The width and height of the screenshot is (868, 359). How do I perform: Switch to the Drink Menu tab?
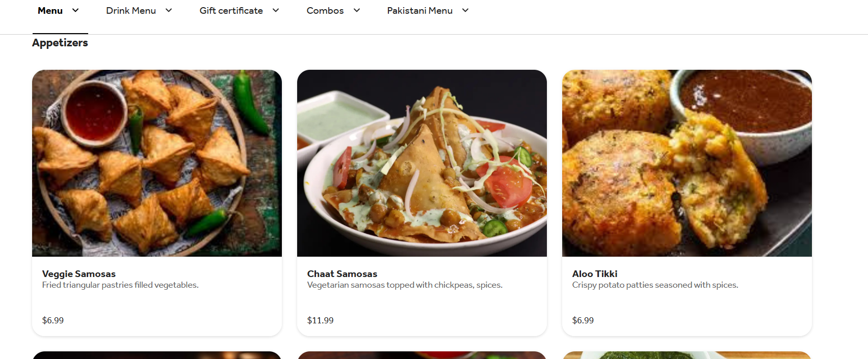pos(131,10)
